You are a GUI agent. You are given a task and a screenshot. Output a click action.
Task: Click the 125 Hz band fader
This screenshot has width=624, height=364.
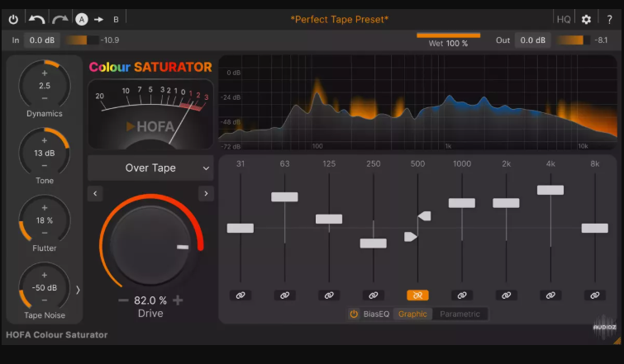click(x=329, y=219)
